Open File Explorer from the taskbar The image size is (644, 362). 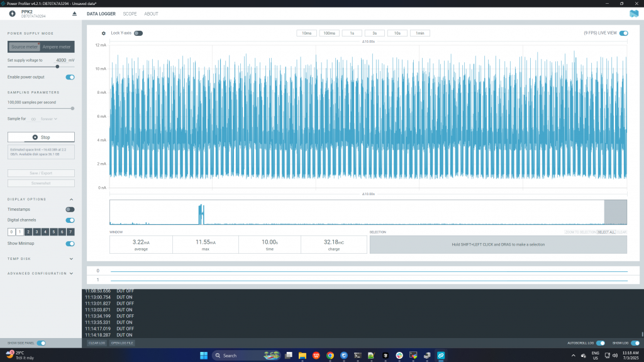(302, 355)
